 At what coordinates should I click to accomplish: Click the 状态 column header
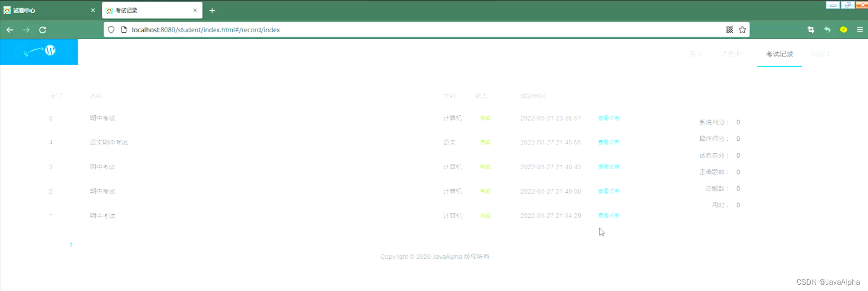(481, 96)
